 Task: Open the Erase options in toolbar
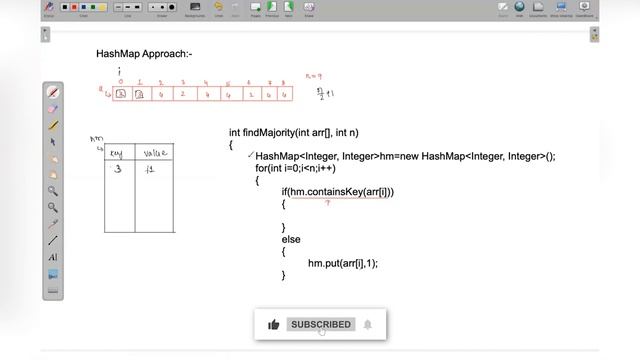309,9
